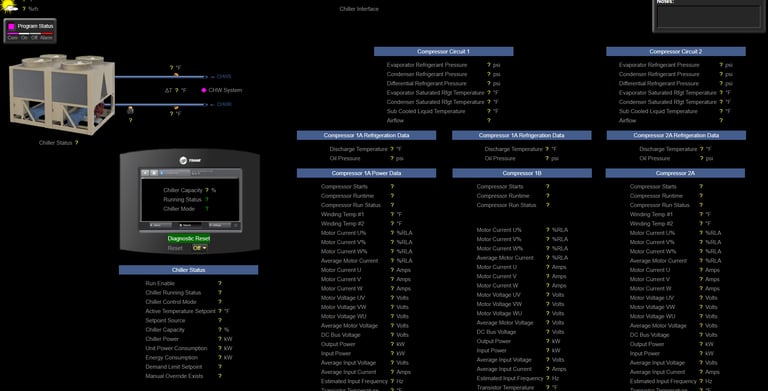Click Compressor 1B Output Power
Viewport: 768px width, 391px height.
[519, 342]
